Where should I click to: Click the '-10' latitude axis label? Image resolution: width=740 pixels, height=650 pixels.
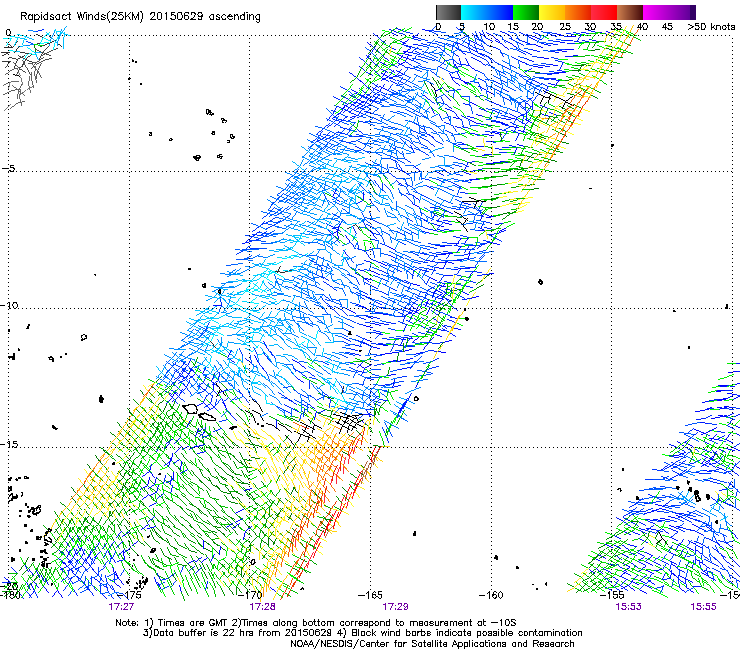pos(9,305)
